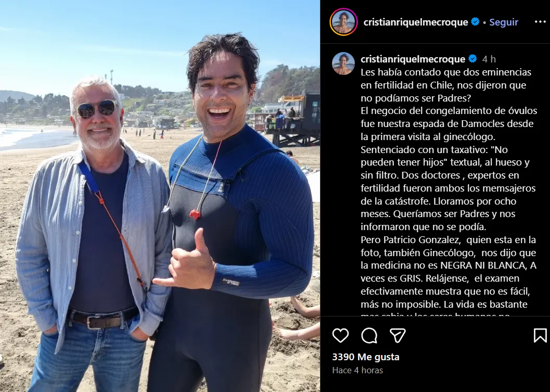Like the post with heart icon
The width and height of the screenshot is (550, 392).
pyautogui.click(x=340, y=335)
